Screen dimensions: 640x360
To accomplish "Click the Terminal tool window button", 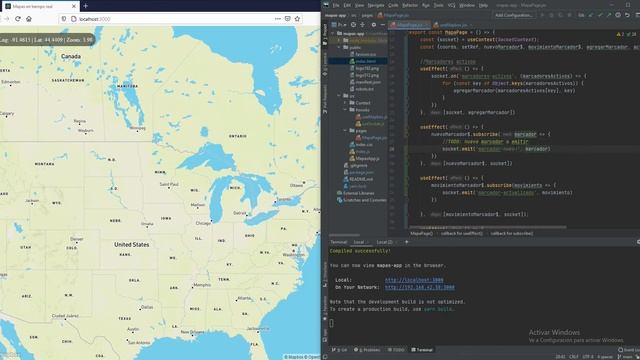I will pos(422,350).
